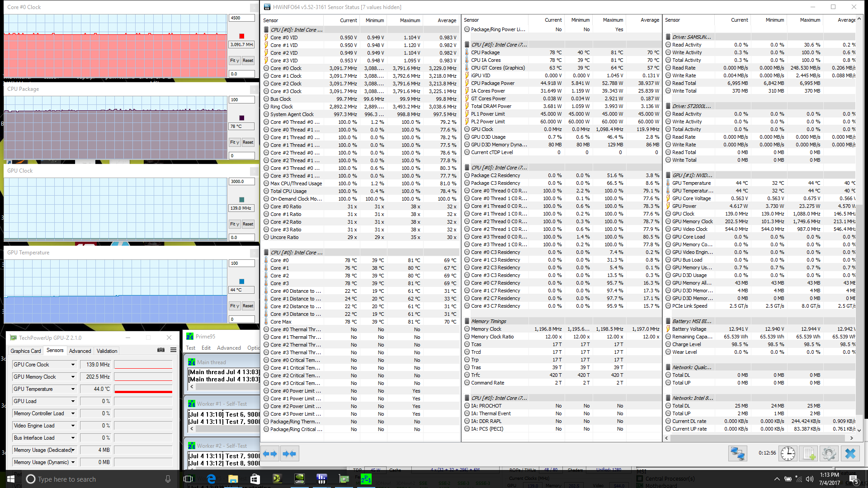868x488 pixels.
Task: Open HWiNFO sensor settings gear icon
Action: point(829,453)
